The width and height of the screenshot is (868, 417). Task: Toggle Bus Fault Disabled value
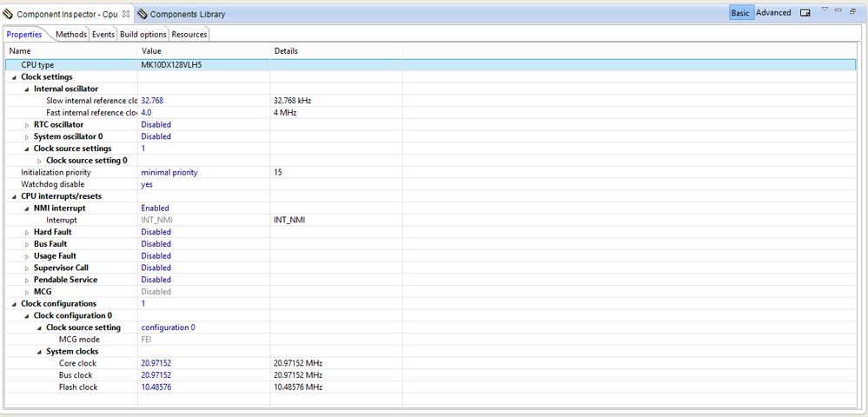(x=156, y=243)
